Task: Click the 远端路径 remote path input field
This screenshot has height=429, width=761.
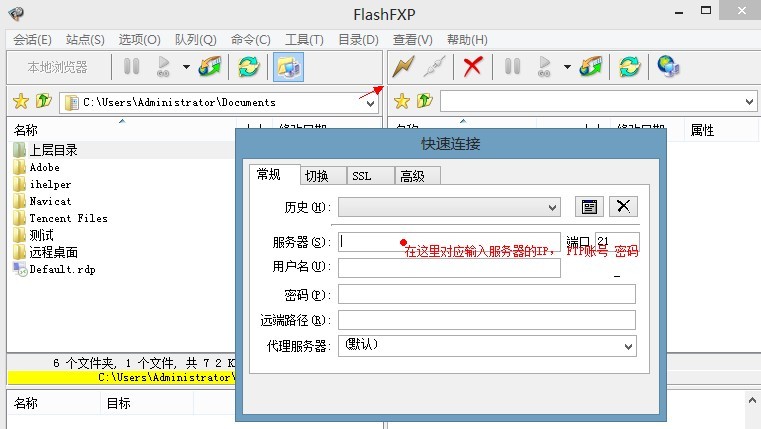Action: tap(487, 320)
